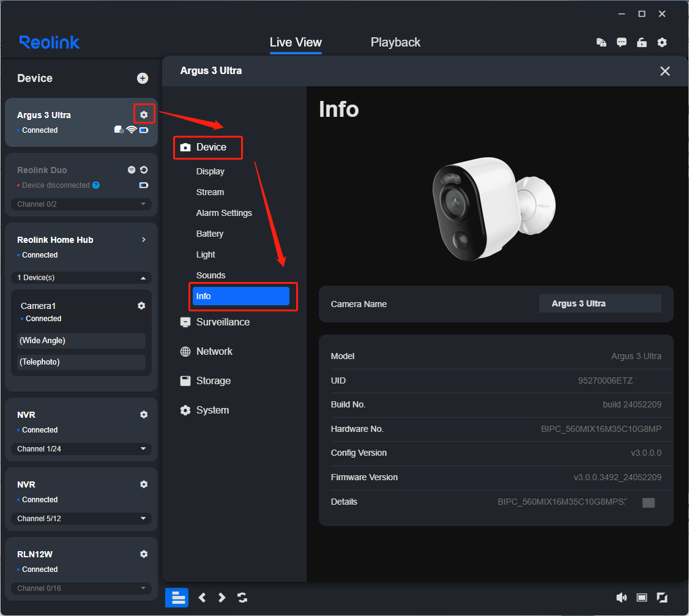689x616 pixels.
Task: Open the chat message icon in top bar
Action: point(621,42)
